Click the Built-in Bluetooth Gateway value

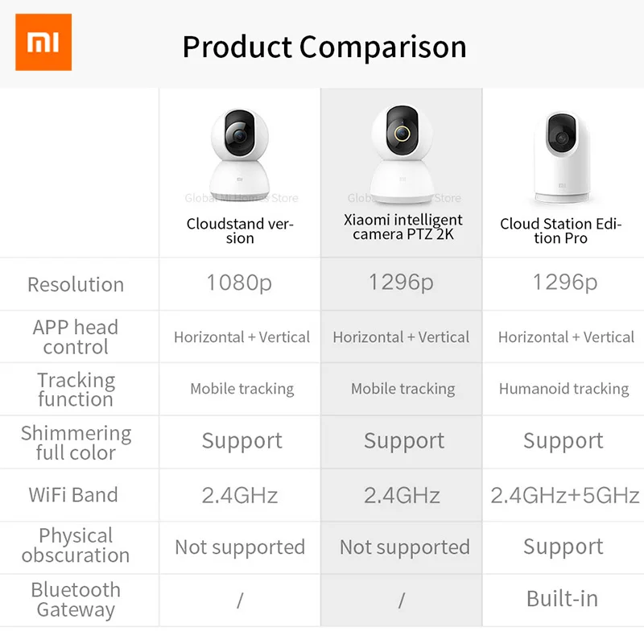click(x=562, y=599)
